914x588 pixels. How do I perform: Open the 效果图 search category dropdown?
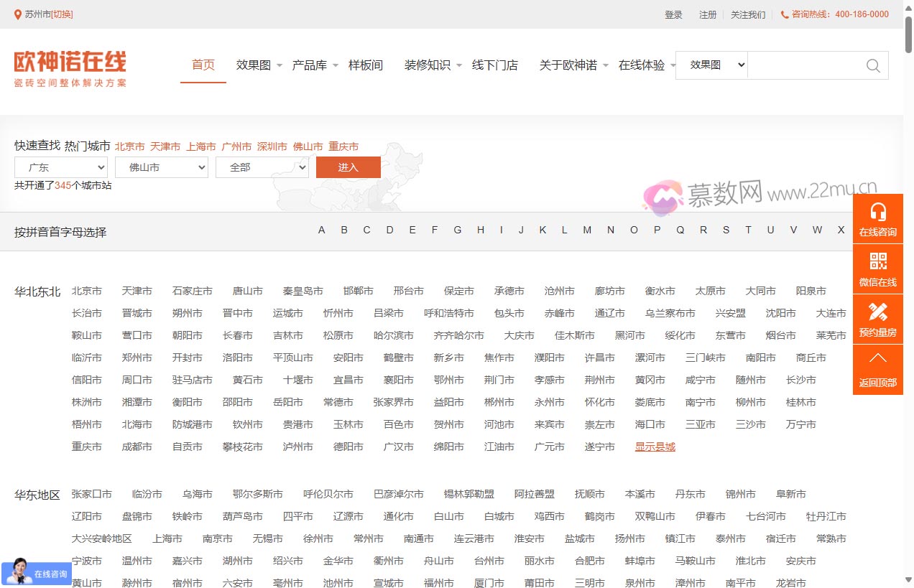711,65
